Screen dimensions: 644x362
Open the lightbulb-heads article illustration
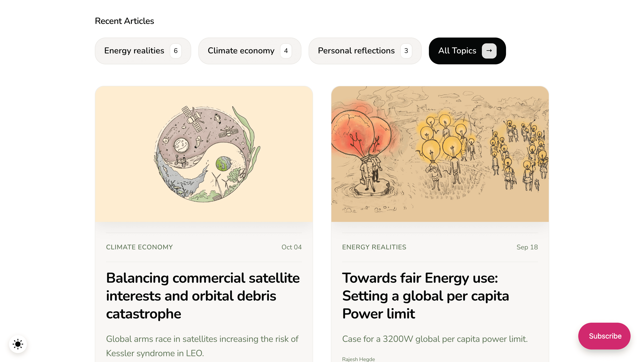(x=440, y=154)
